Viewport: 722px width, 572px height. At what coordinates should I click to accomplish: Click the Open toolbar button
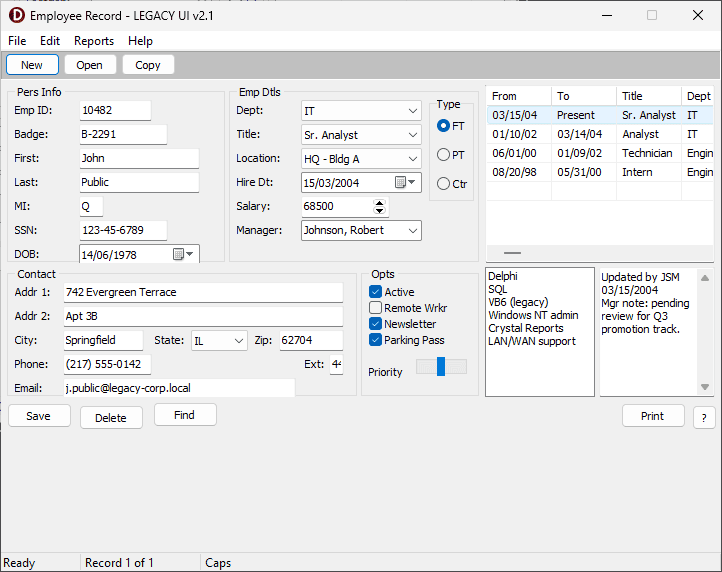click(x=90, y=65)
